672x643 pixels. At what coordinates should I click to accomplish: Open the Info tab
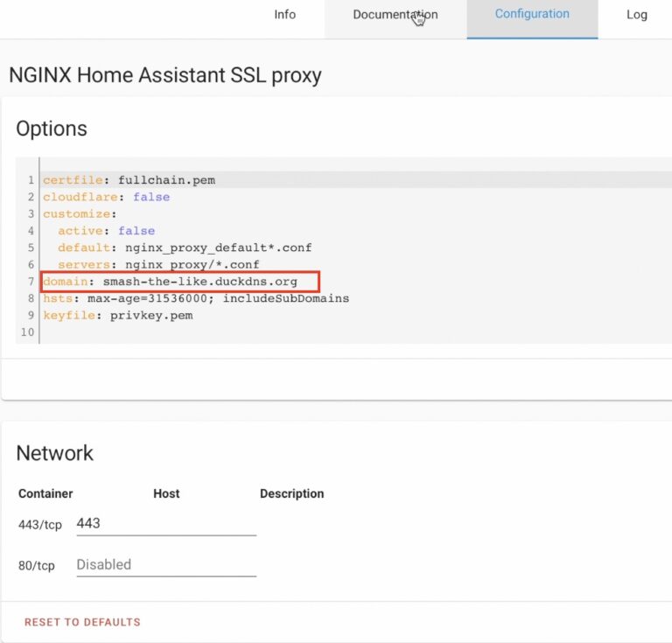coord(285,15)
